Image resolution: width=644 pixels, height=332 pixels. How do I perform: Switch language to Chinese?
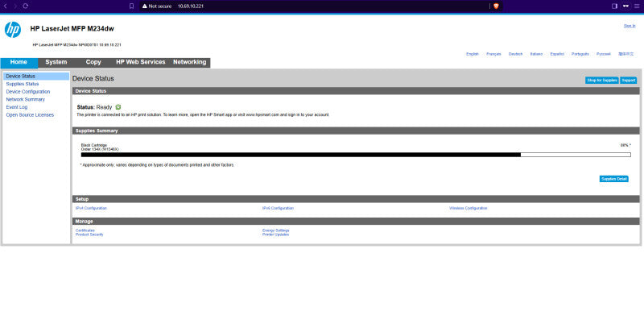click(626, 54)
